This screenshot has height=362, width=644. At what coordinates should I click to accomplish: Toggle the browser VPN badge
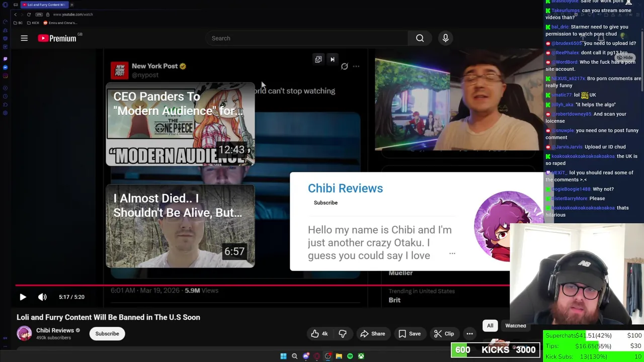coord(40,15)
